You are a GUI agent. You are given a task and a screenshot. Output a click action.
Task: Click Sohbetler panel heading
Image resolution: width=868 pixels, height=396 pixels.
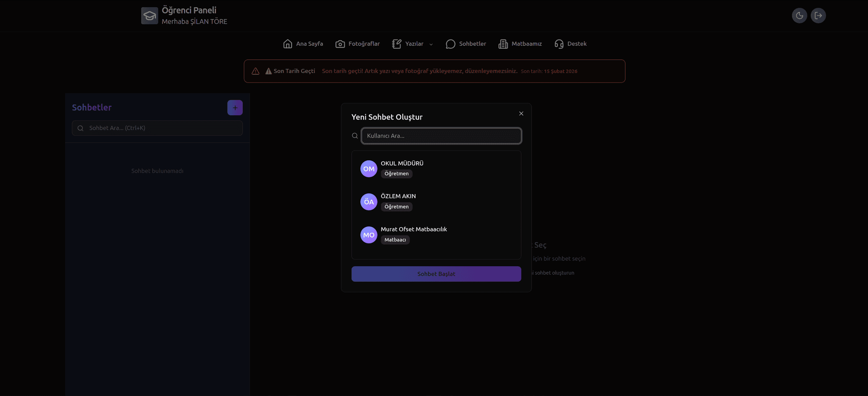(x=92, y=108)
